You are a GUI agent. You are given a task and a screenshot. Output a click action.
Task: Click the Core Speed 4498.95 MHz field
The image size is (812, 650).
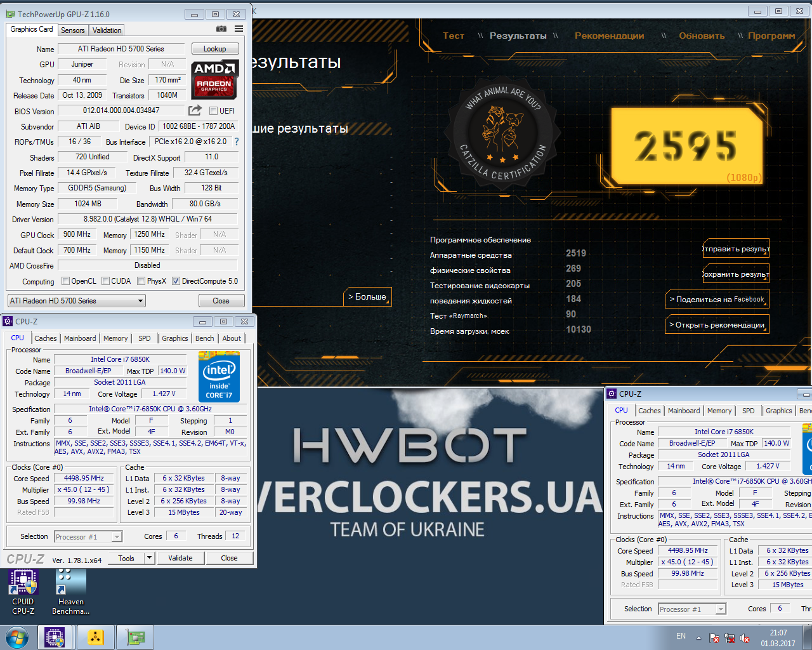(x=84, y=479)
